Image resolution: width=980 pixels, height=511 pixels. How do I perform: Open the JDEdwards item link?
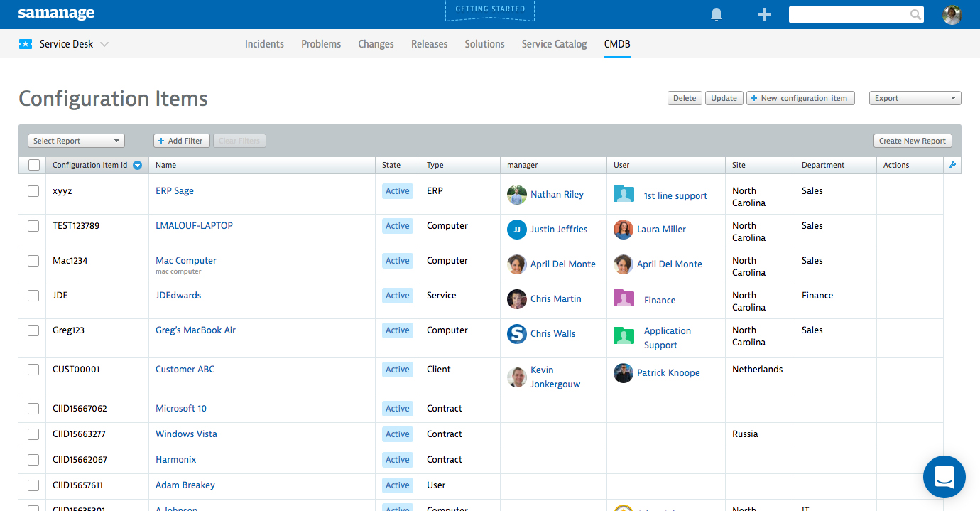click(178, 296)
